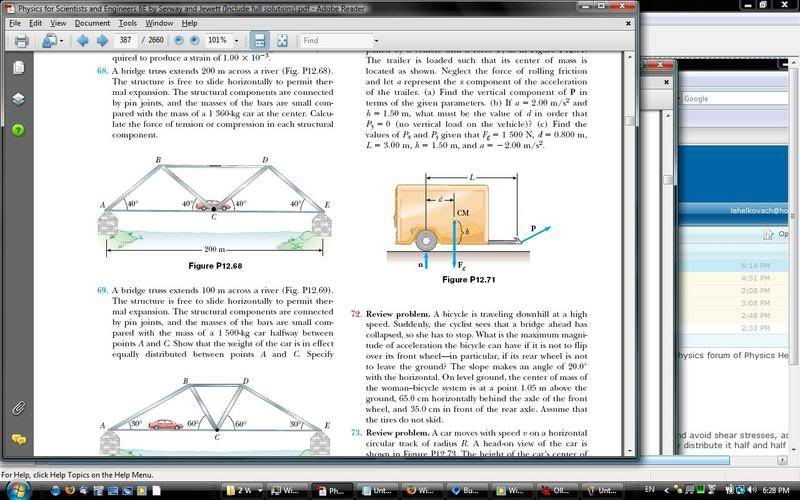Image resolution: width=800 pixels, height=500 pixels.
Task: Open the Tools menu
Action: (x=127, y=22)
